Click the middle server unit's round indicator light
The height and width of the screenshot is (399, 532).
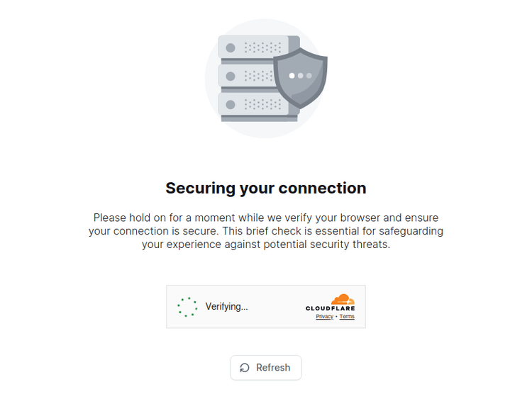tap(231, 76)
